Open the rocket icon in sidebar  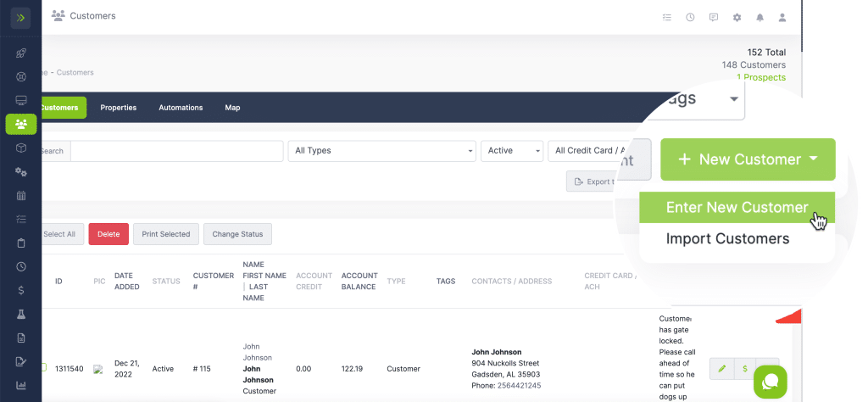click(x=21, y=53)
